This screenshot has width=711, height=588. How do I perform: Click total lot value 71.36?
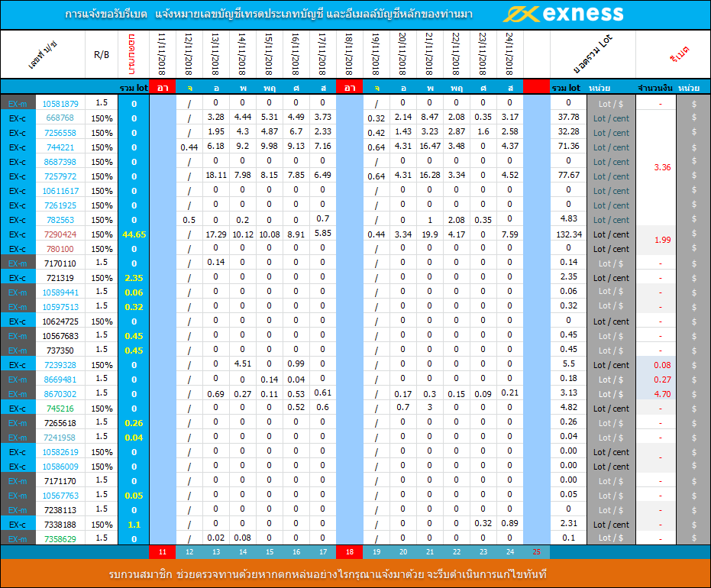(x=569, y=146)
